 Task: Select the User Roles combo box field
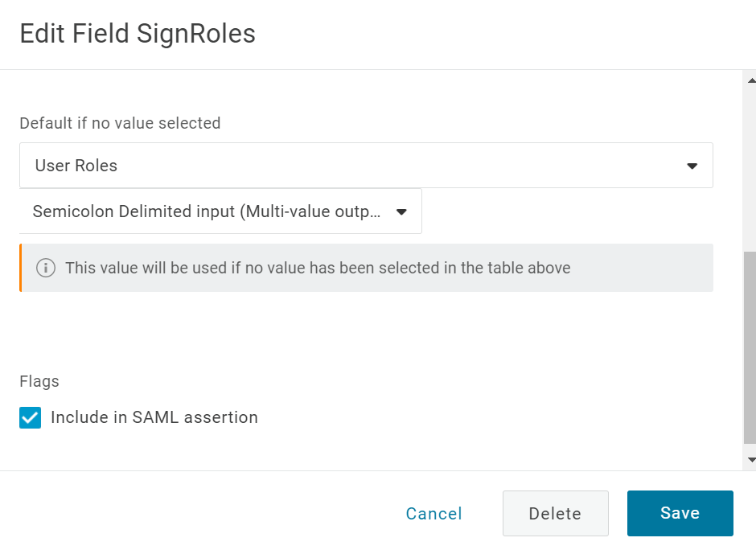pos(354,166)
